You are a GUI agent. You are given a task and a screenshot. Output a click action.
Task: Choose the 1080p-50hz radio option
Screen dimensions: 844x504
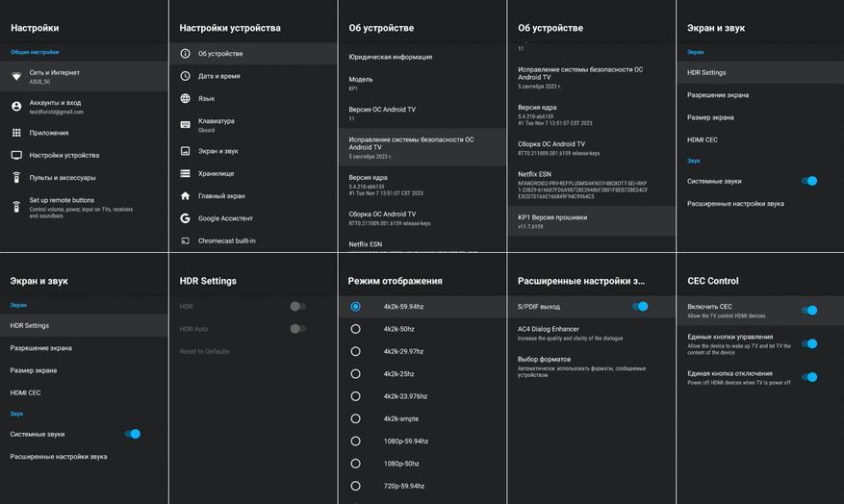pos(356,464)
